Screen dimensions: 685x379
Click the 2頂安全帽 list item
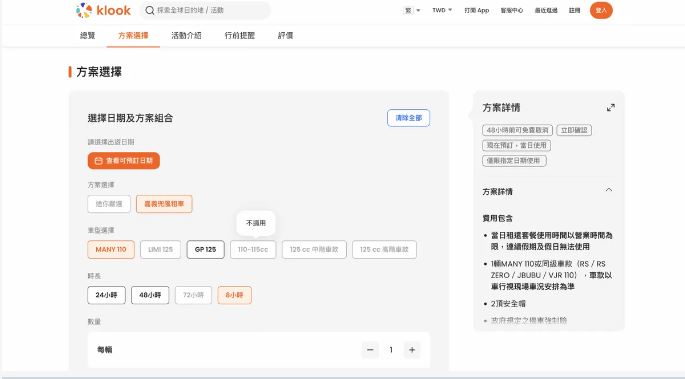(508, 303)
